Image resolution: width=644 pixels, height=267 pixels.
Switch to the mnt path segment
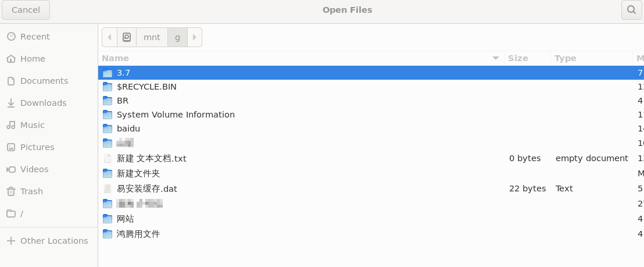(152, 37)
